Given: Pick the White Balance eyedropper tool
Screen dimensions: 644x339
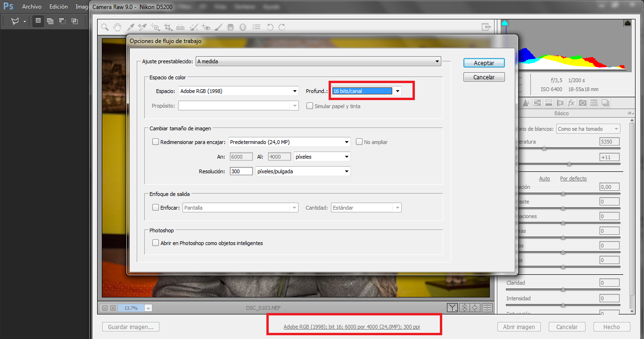Looking at the screenshot, I should (x=131, y=27).
